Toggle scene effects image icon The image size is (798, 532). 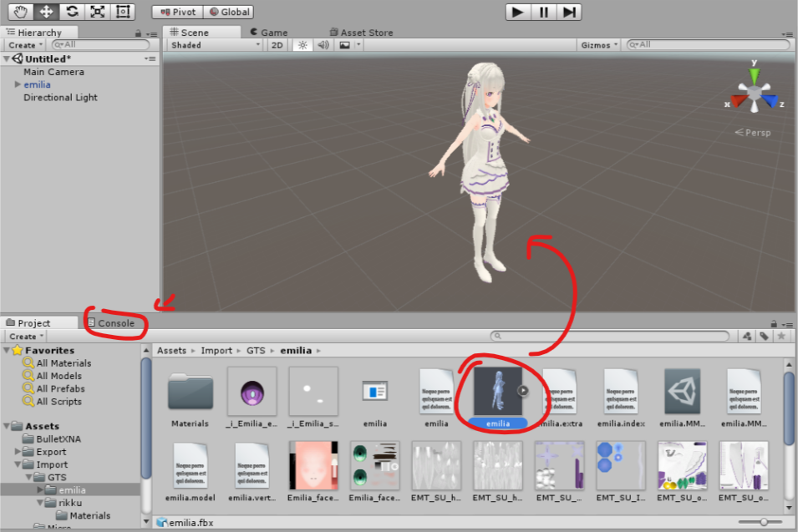coord(344,45)
